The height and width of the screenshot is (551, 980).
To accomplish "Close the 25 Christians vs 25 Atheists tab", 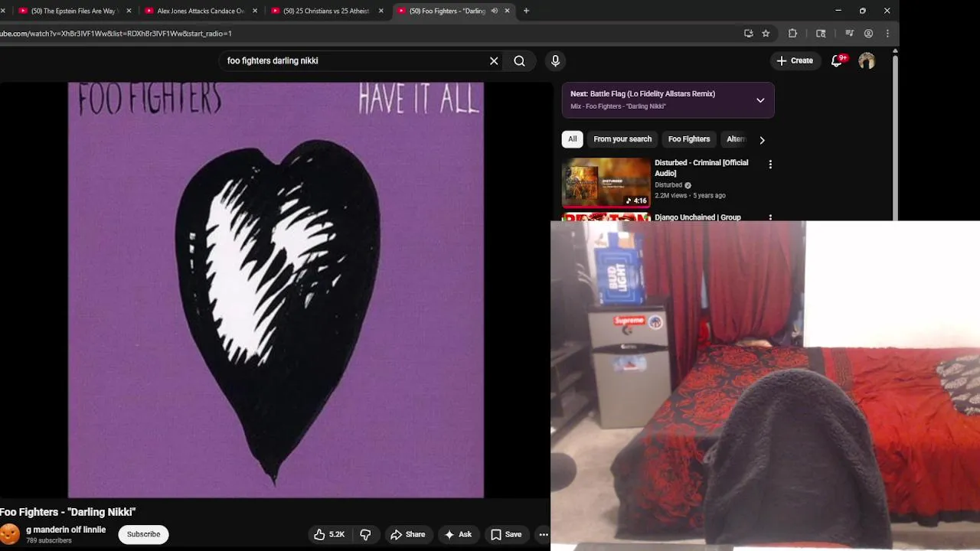I will tap(381, 11).
